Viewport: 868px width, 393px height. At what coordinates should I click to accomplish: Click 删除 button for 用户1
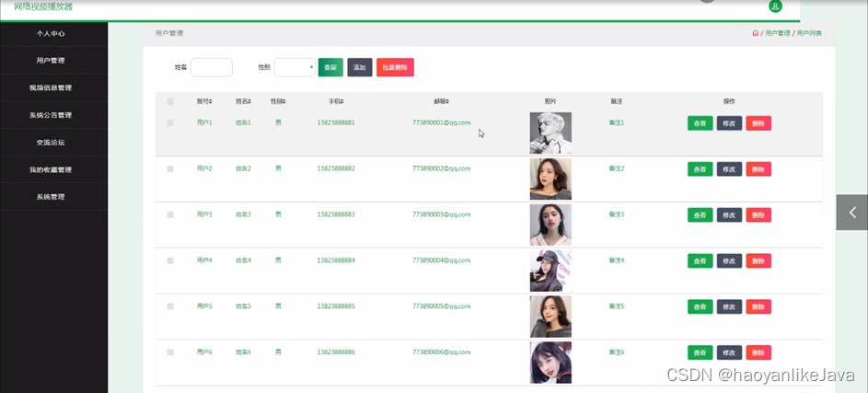click(x=758, y=123)
